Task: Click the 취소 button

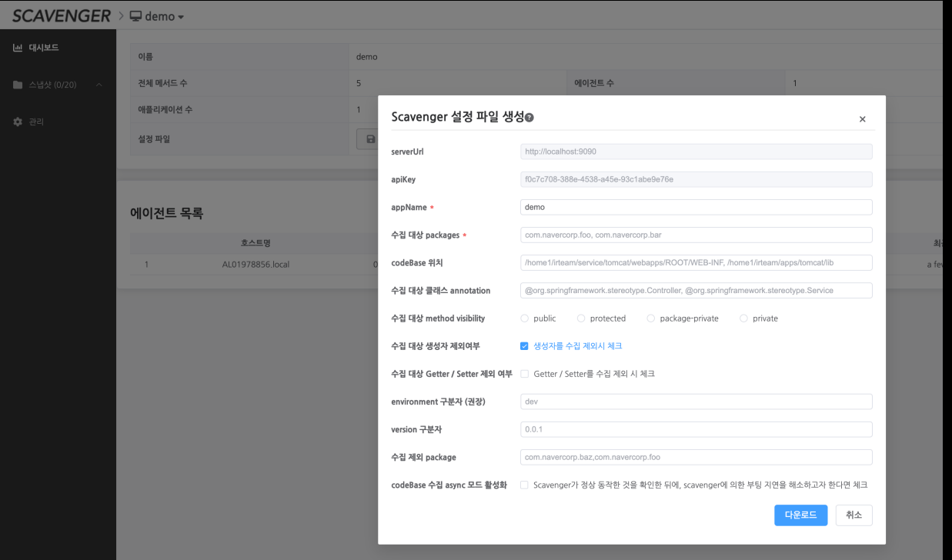Action: click(854, 515)
